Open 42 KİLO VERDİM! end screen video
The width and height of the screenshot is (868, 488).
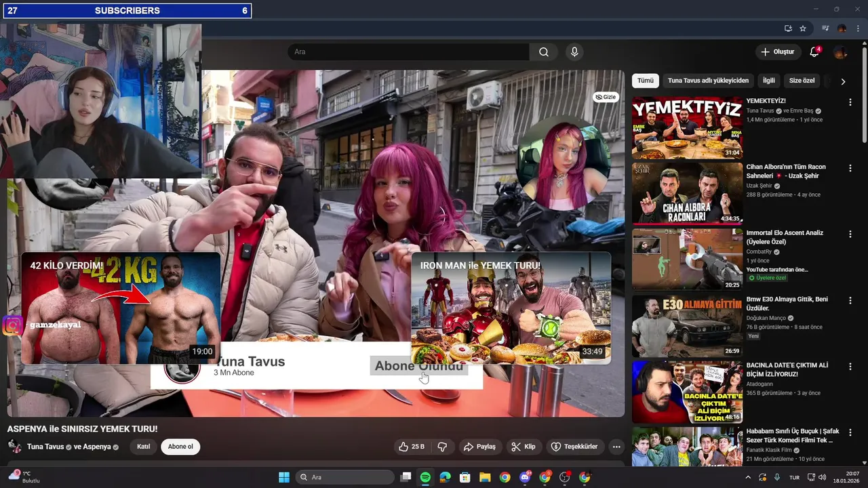pyautogui.click(x=121, y=308)
